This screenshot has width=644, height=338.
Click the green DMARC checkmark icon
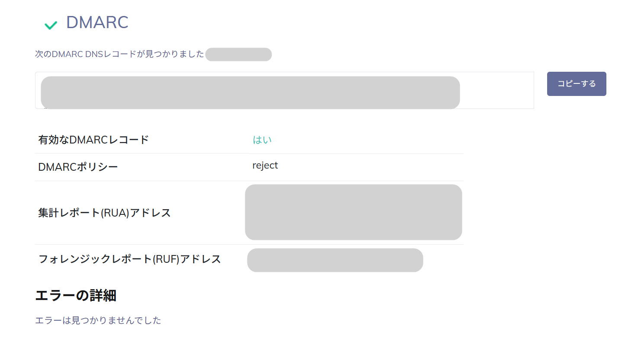(51, 25)
